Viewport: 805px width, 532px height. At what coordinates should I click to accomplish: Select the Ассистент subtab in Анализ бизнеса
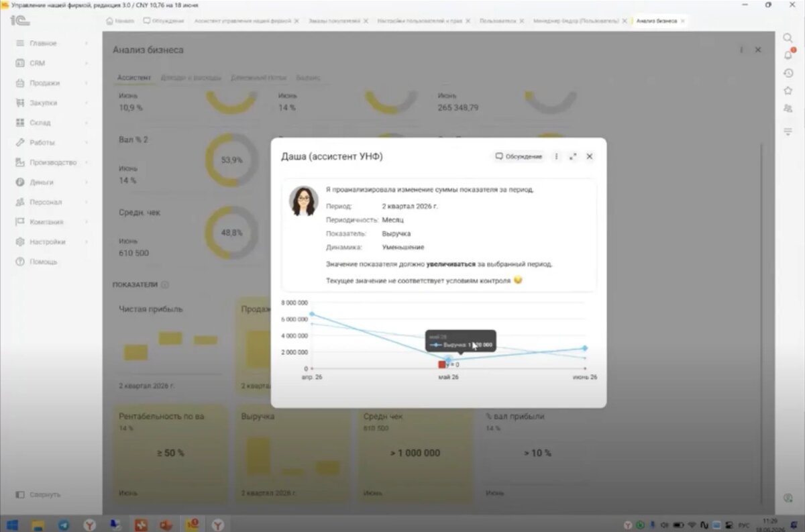pos(134,78)
